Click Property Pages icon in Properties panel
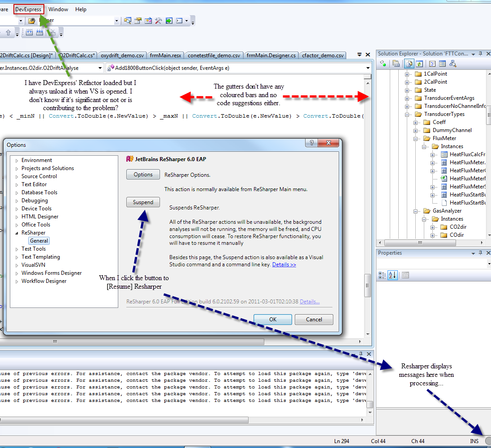The height and width of the screenshot is (448, 491). coord(405,275)
